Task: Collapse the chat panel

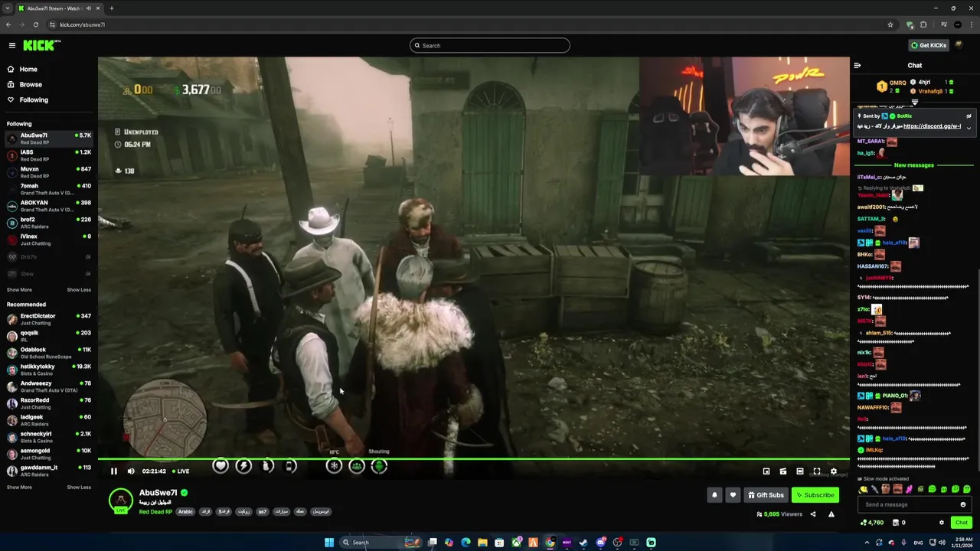Action: 857,66
